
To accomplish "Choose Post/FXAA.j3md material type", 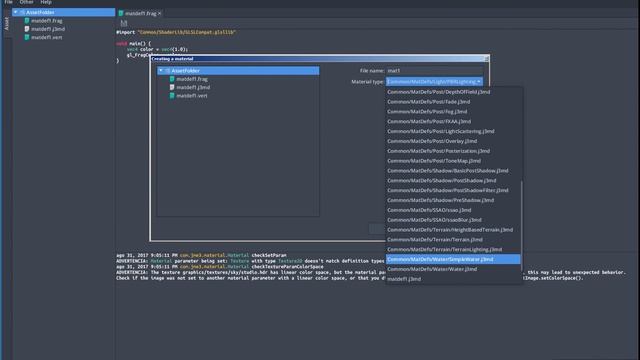I will pyautogui.click(x=453, y=121).
